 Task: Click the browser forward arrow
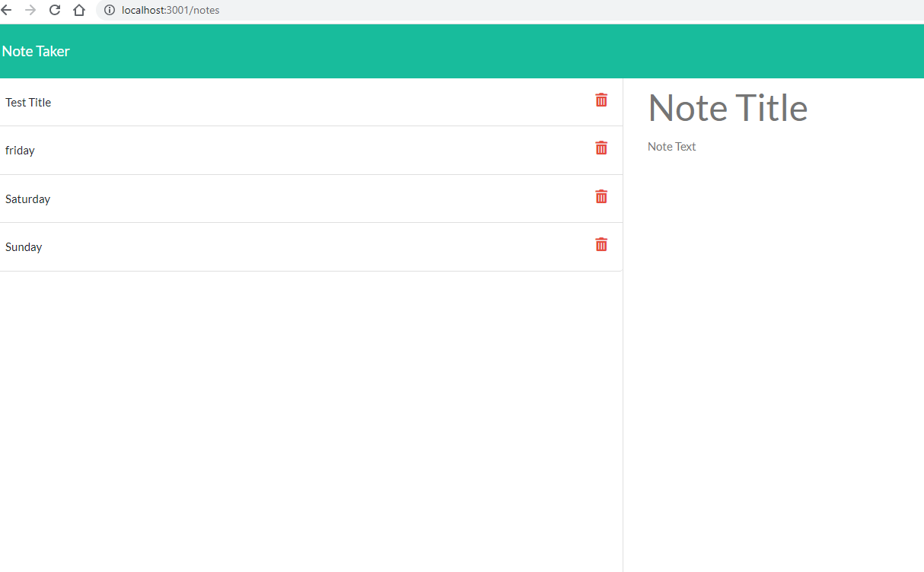click(30, 10)
